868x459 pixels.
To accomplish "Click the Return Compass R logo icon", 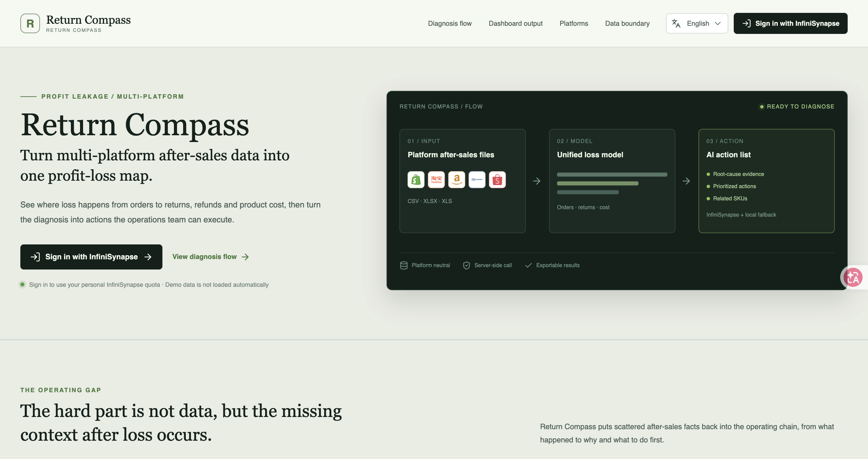I will tap(30, 23).
